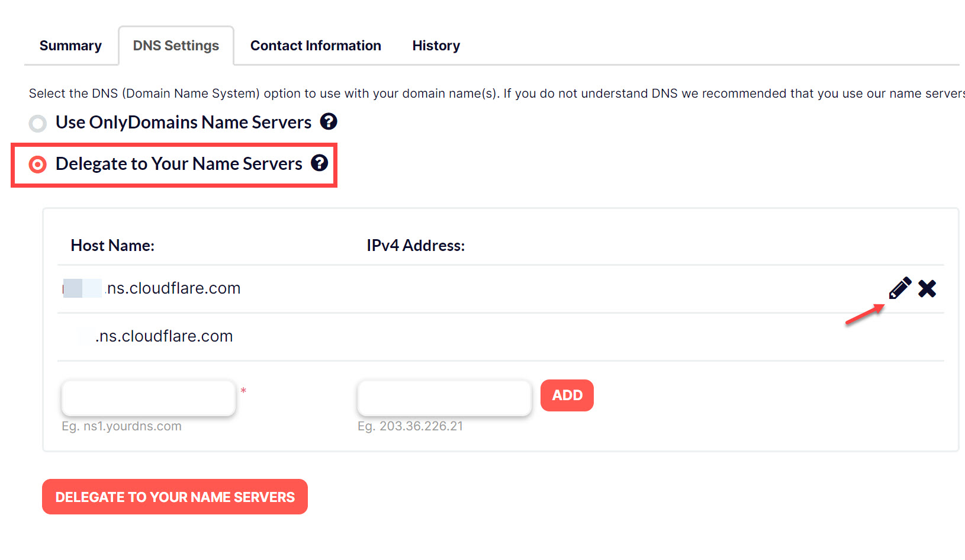
Task: Open help for Use OnlyDomains Name Servers
Action: pyautogui.click(x=329, y=121)
